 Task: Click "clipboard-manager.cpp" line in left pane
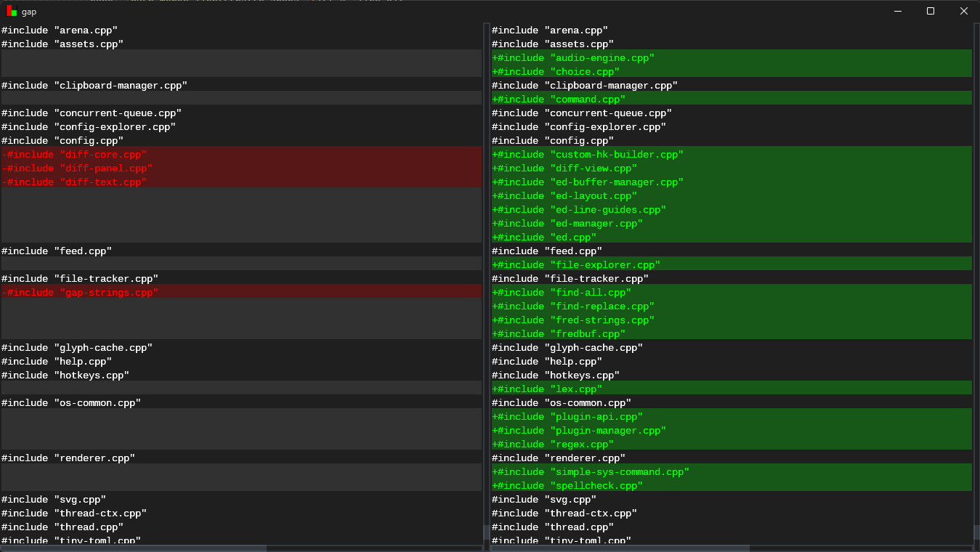coord(94,86)
